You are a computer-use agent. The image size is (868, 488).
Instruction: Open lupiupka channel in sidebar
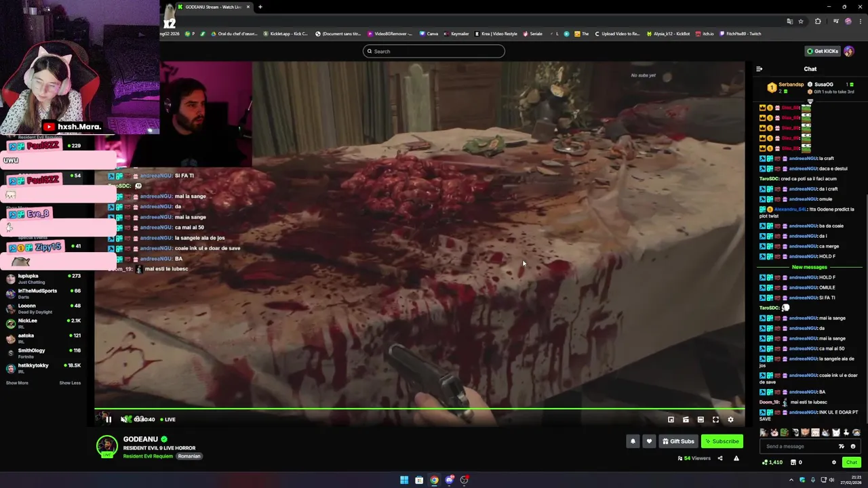tap(43, 279)
